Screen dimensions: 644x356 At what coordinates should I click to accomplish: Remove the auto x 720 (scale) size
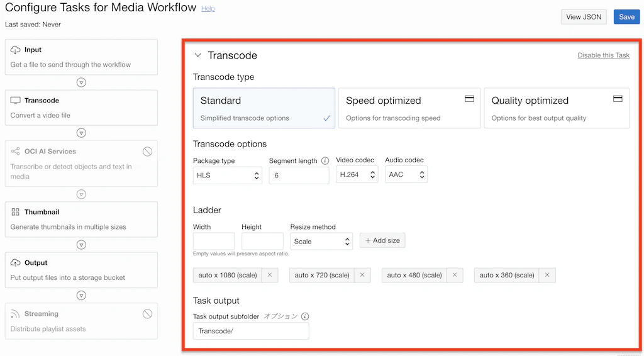point(362,275)
